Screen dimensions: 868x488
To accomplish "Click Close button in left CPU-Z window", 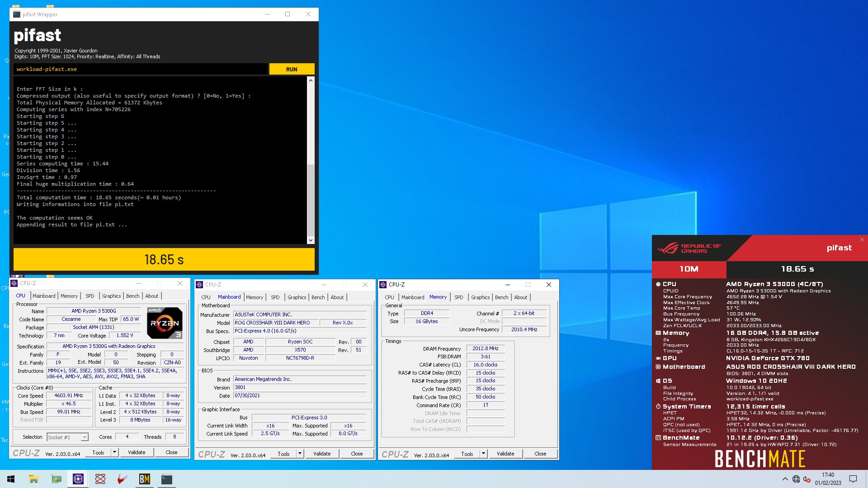I will coord(171,452).
